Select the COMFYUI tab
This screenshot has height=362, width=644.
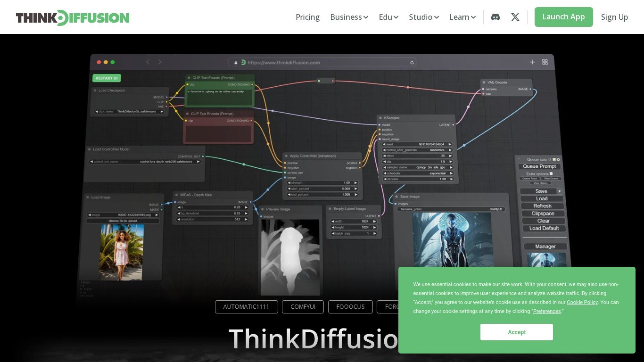click(303, 307)
